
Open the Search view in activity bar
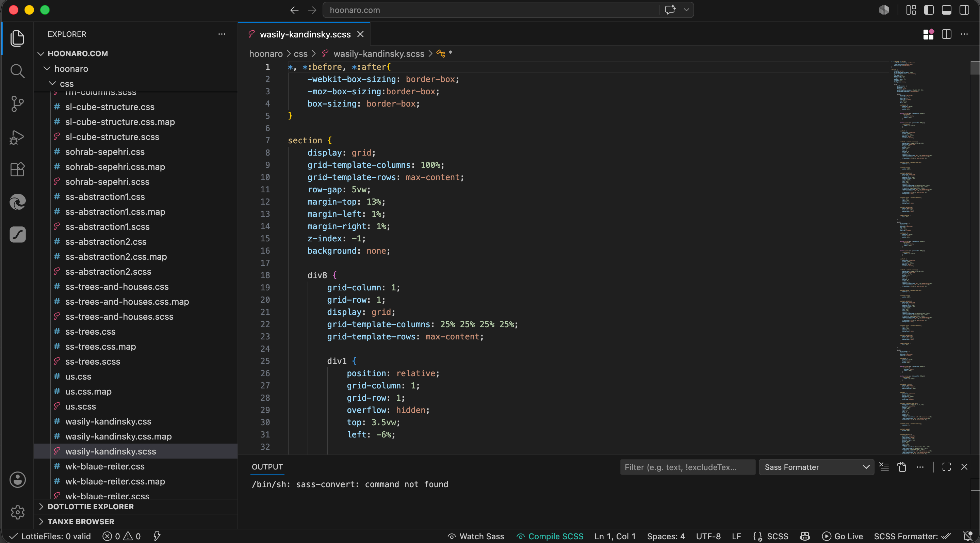coord(17,71)
